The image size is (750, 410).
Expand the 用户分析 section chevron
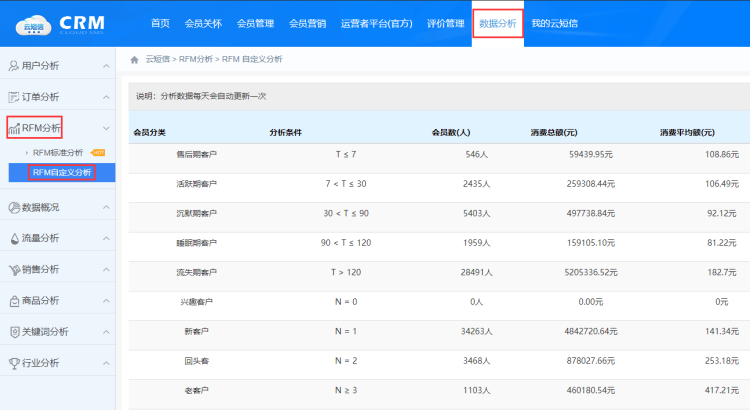click(106, 66)
